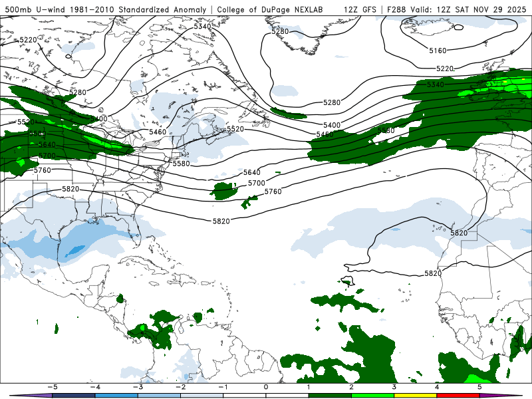Click the '-3' colorbar tick label
The width and height of the screenshot is (532, 399).
138,387
